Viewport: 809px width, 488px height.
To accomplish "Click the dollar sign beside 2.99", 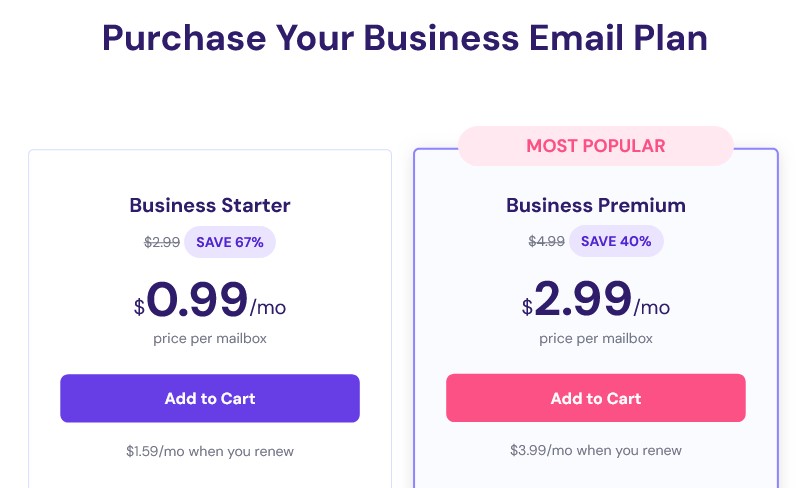I will pyautogui.click(x=527, y=307).
